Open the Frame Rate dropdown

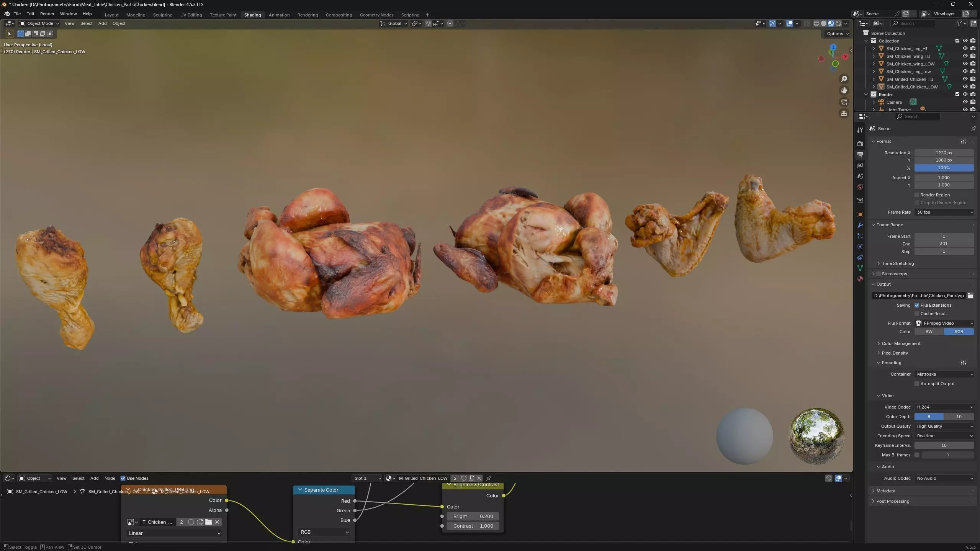[x=944, y=212]
